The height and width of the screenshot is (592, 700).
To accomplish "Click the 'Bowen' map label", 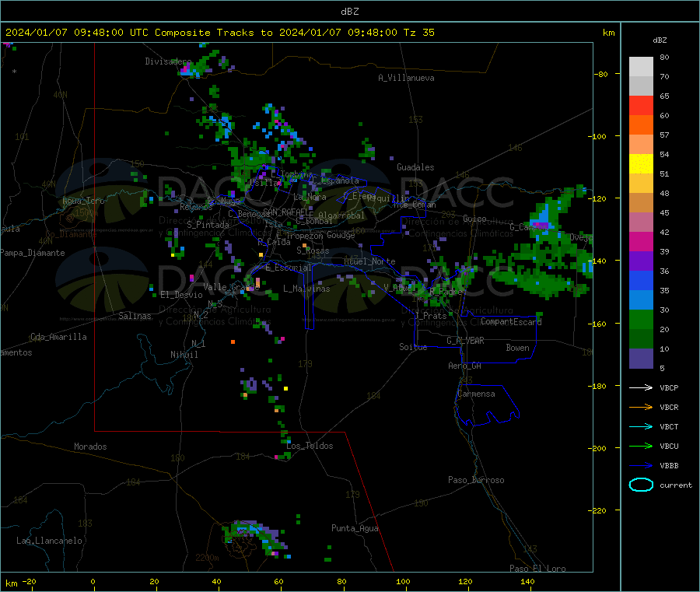I will click(x=518, y=349).
